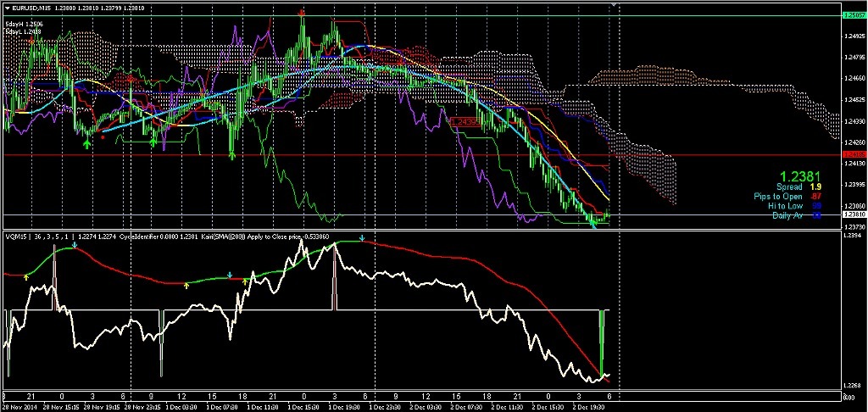Click the second green up arrow signal
This screenshot has height=412, width=868.
pos(153,143)
